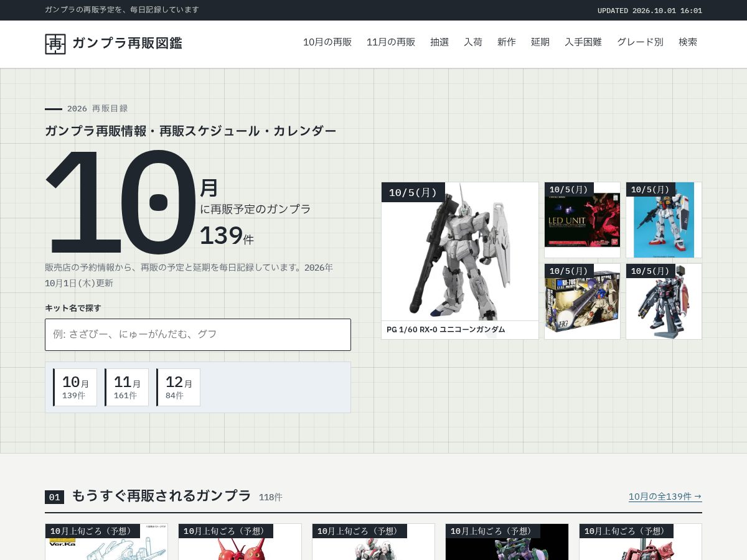This screenshot has height=560, width=747.
Task: Open the Ver.Ka kit card thumbnail
Action: click(x=106, y=542)
